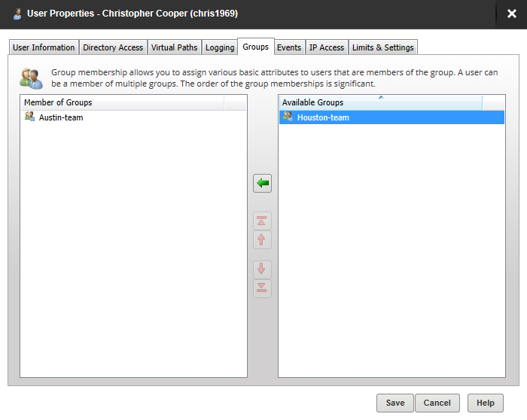Open the Virtual Paths tab

coord(174,47)
